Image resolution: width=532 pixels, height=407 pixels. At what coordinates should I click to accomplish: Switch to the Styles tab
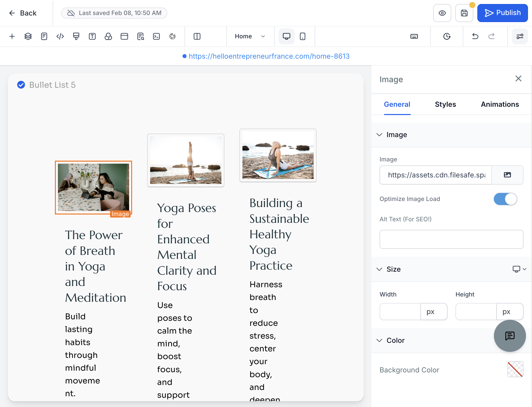(x=446, y=104)
